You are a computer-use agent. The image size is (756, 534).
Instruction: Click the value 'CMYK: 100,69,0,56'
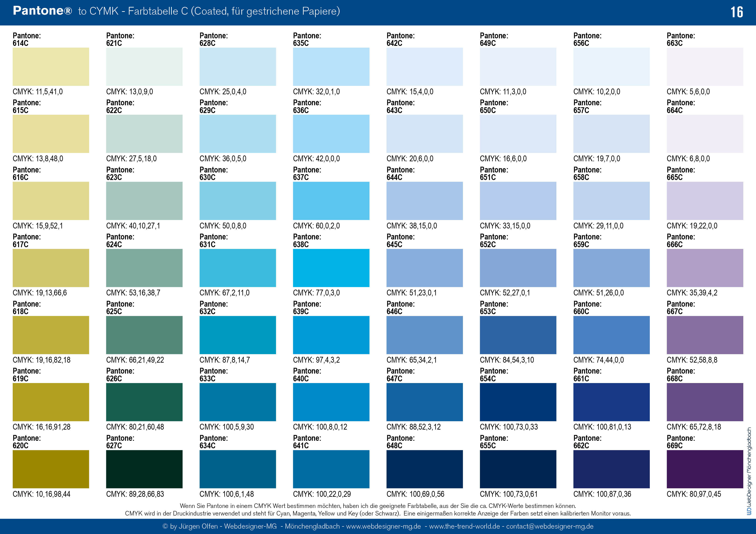click(415, 494)
